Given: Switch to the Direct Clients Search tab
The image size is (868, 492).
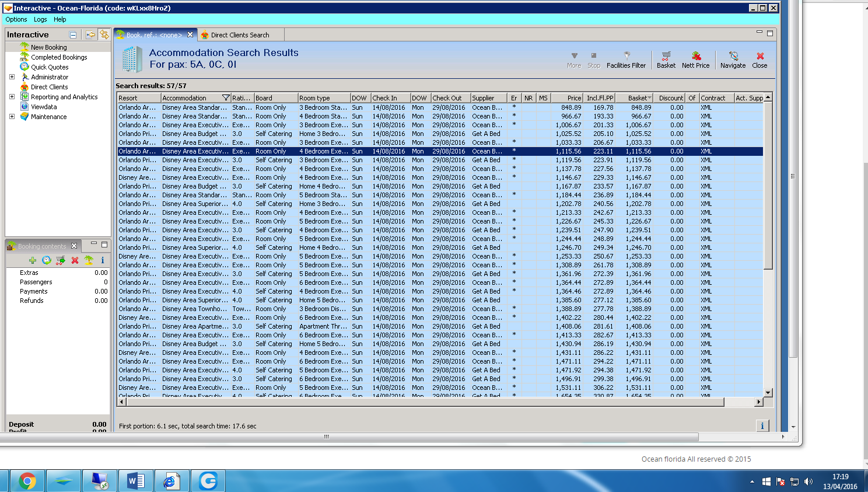Looking at the screenshot, I should 240,35.
